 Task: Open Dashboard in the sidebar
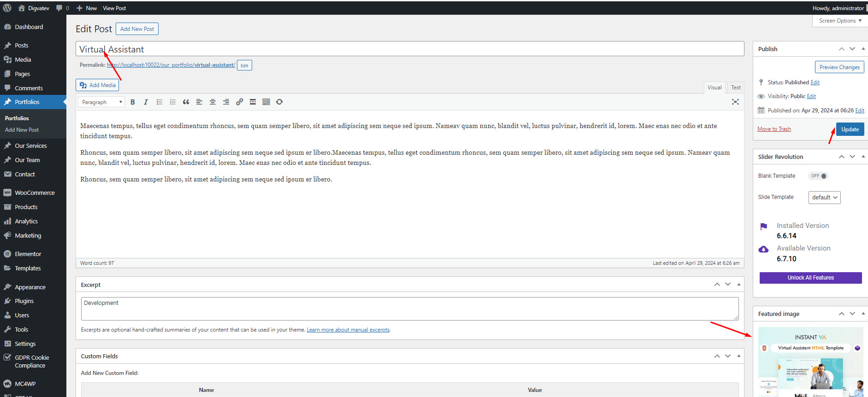click(33, 27)
